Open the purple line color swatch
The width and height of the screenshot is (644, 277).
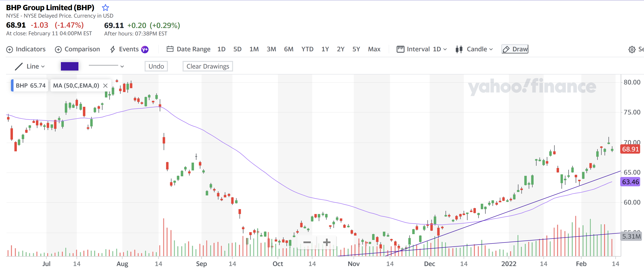click(70, 67)
